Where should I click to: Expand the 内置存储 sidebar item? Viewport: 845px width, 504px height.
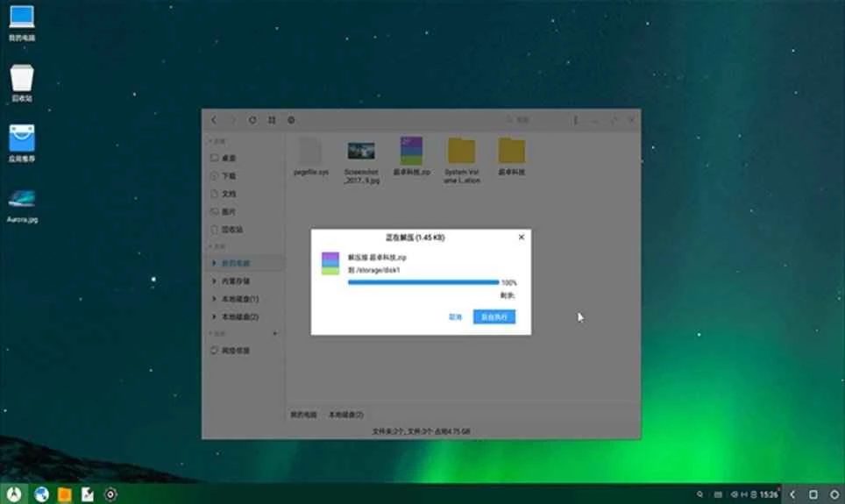tap(215, 281)
